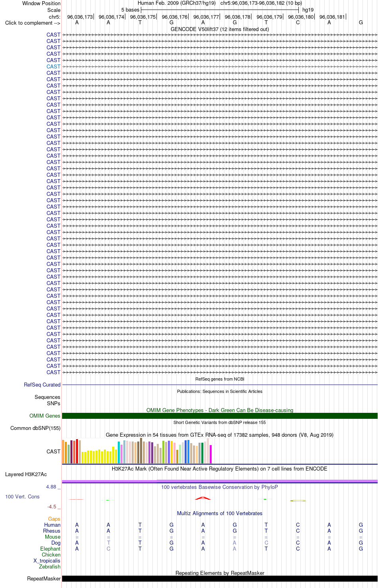Select the chr5: ruler label
The width and height of the screenshot is (378, 588).
[x=55, y=17]
